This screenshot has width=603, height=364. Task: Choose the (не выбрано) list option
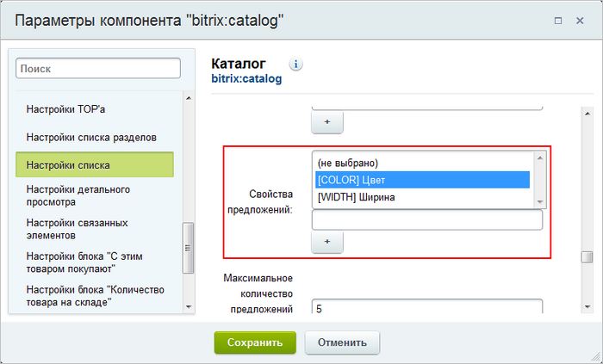(x=422, y=163)
